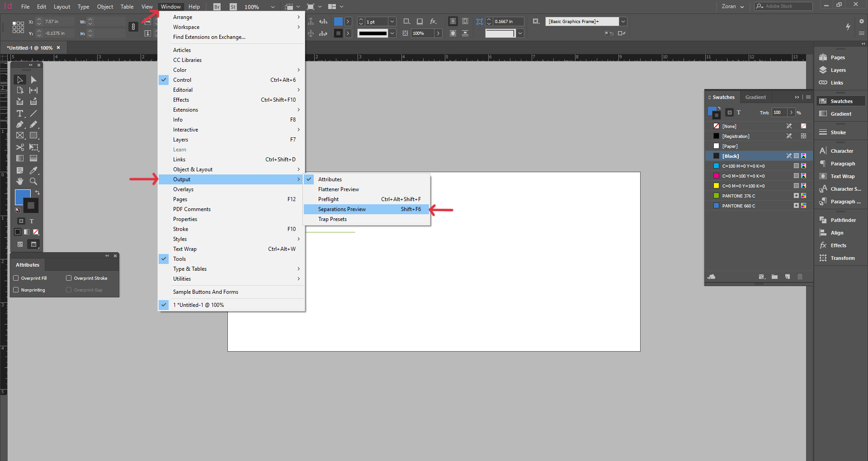Select the Scissors tool
This screenshot has width=868, height=461.
point(19,147)
